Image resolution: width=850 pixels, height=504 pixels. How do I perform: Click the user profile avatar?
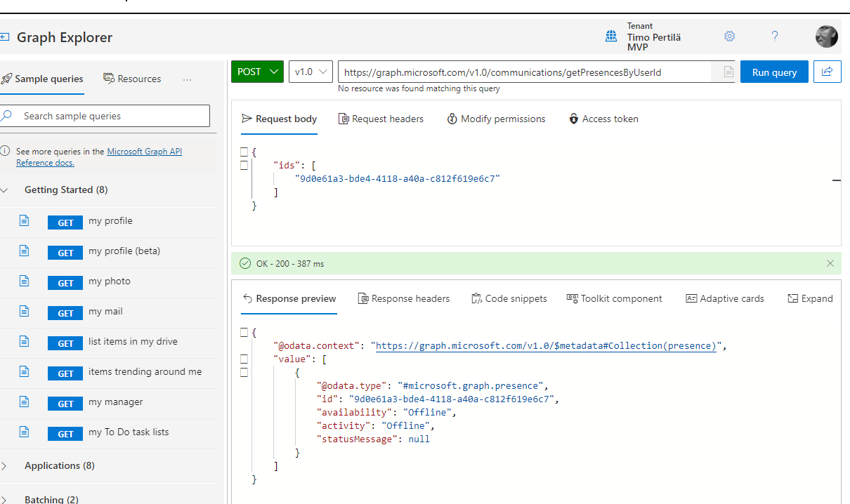point(826,37)
